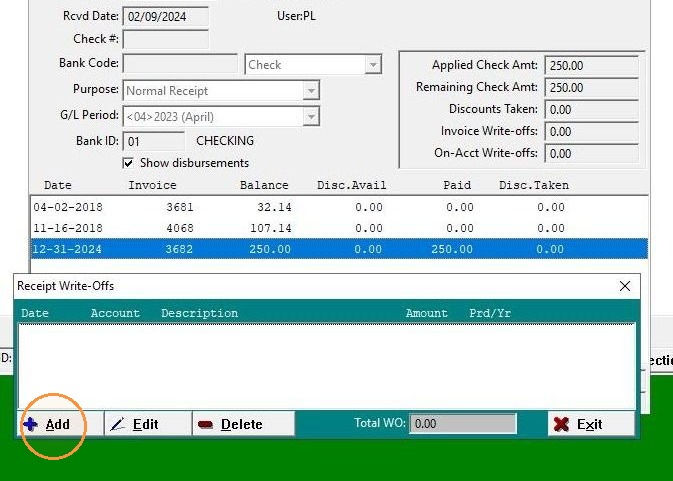Click the Amount column header in Write-Offs
Image resolution: width=673 pixels, height=481 pixels.
(427, 313)
